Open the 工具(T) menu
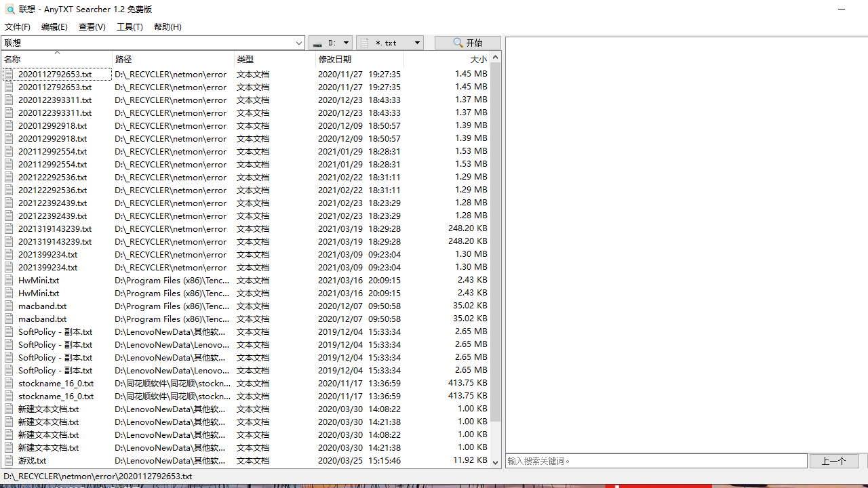The height and width of the screenshot is (488, 868). tap(130, 26)
